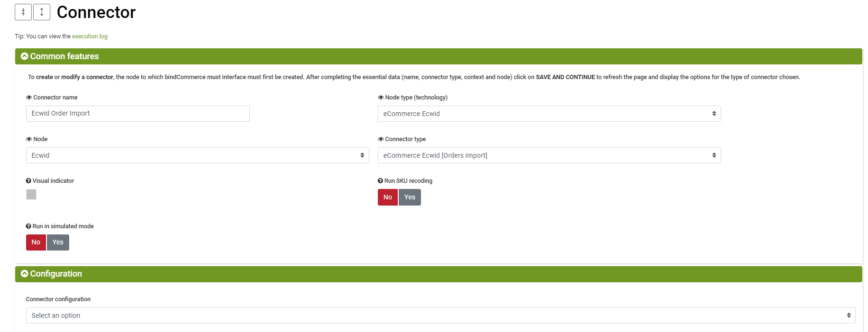Click the Common features header title

(x=64, y=56)
